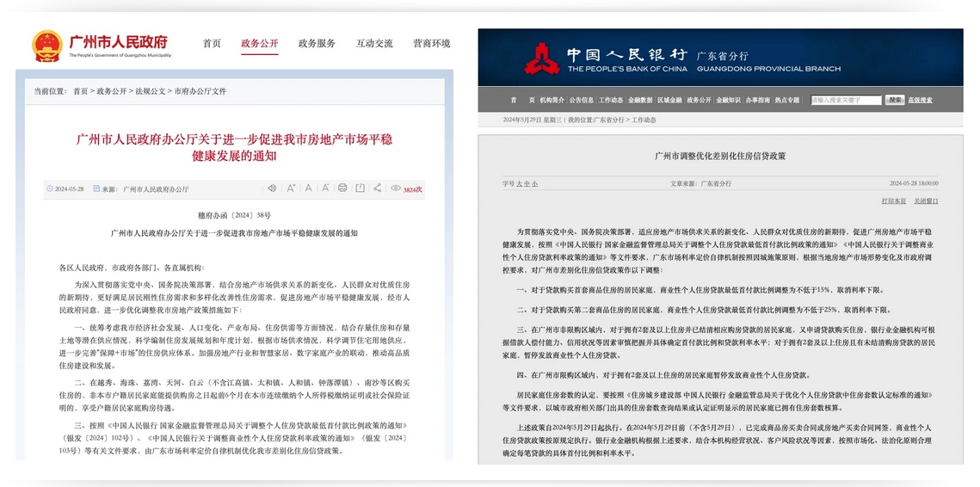Image resolution: width=980 pixels, height=487 pixels.
Task: Click 文章来源: 广东省分行 text
Action: pos(700,184)
